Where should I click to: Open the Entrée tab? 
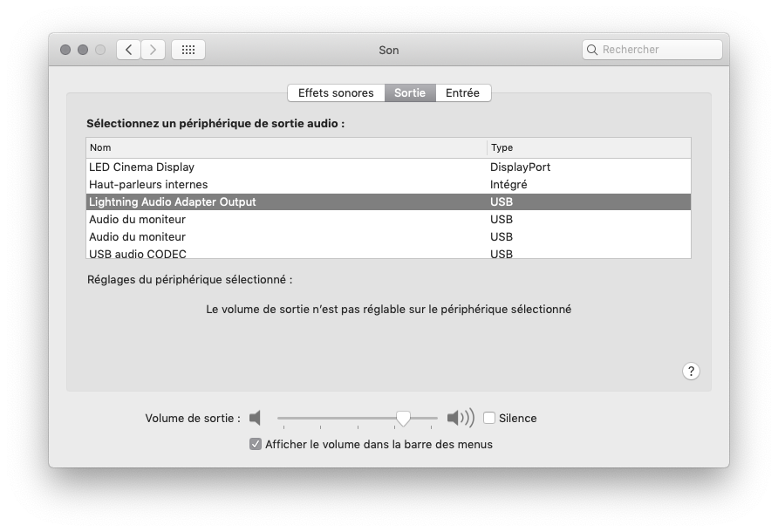462,92
